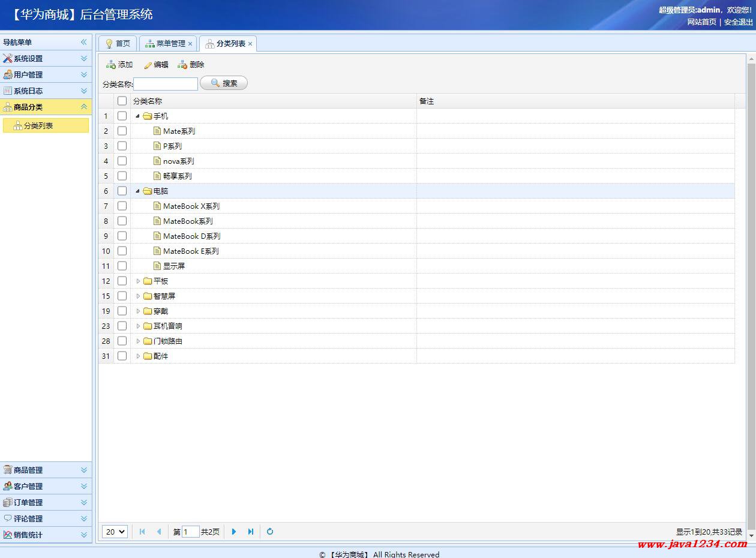
Task: Close the 分类列表 tab
Action: tap(250, 44)
